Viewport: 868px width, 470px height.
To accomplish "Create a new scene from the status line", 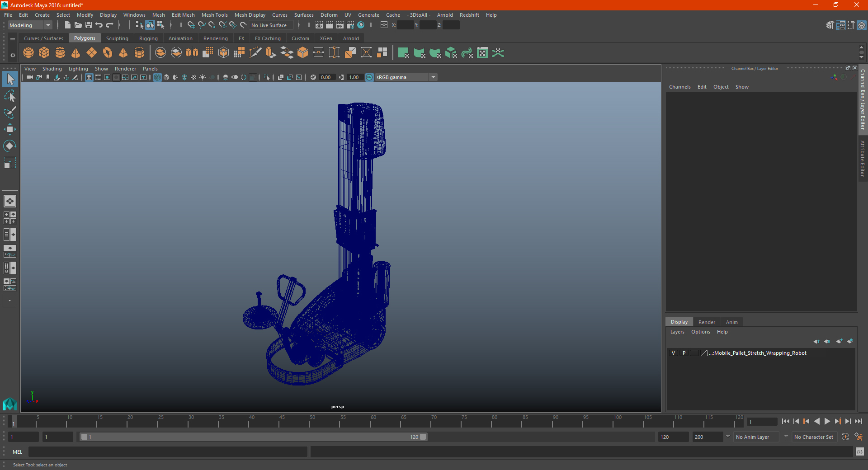I will point(68,25).
